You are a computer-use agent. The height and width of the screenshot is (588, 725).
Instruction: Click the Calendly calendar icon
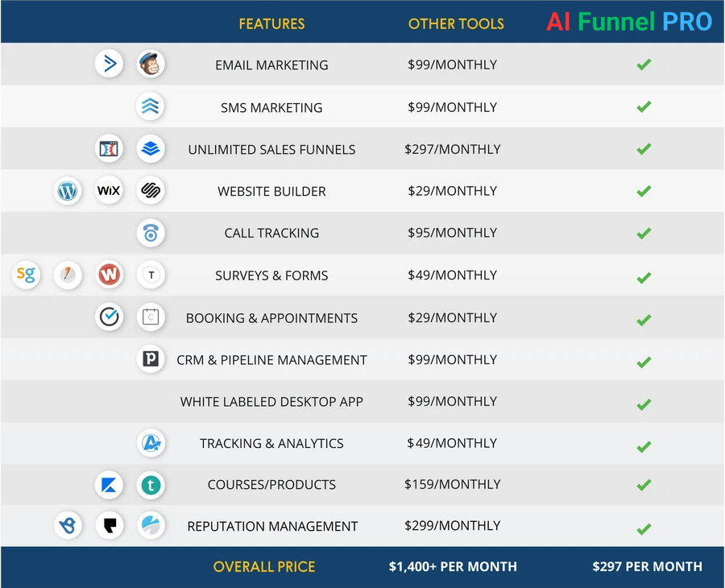(x=151, y=317)
